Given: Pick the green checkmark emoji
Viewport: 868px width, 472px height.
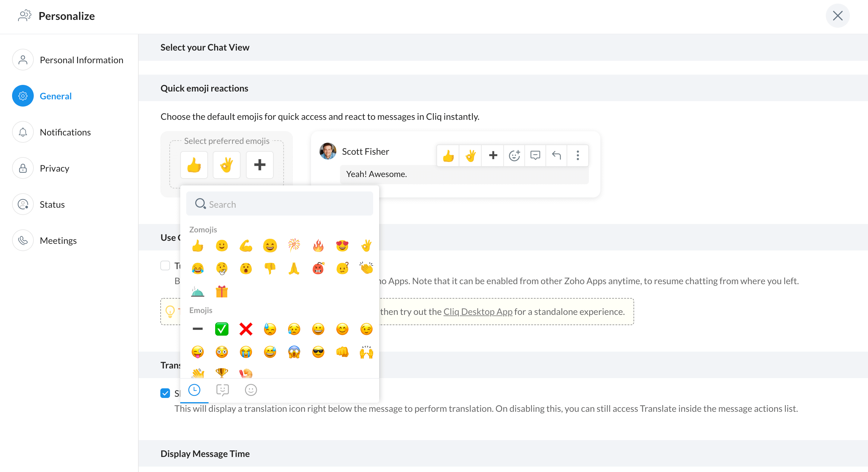Looking at the screenshot, I should (222, 329).
